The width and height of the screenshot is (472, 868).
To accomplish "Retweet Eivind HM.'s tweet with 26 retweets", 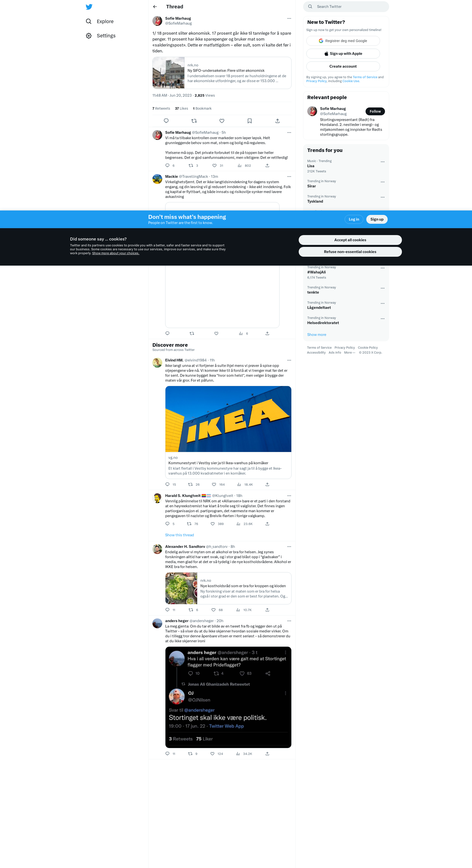I will (190, 484).
